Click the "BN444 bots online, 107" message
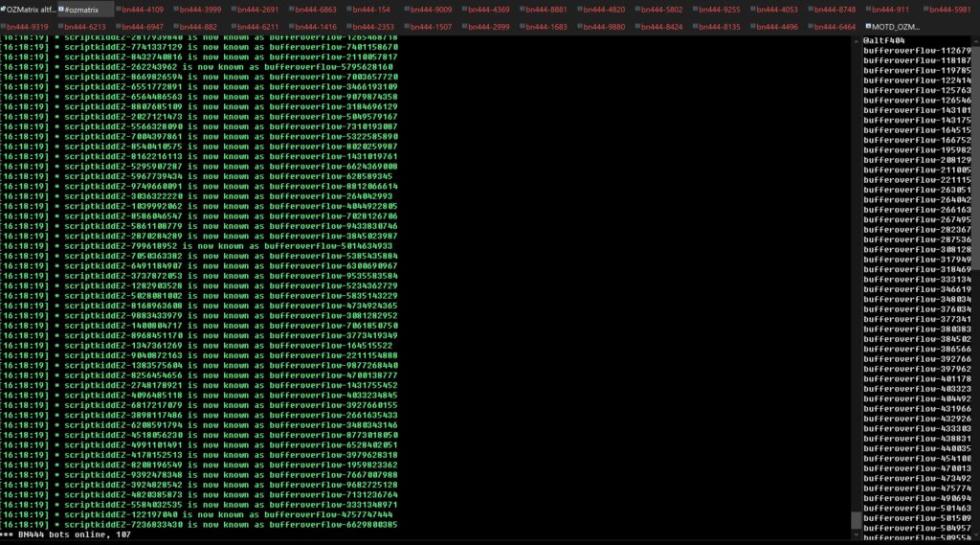The image size is (980, 545). [66, 535]
